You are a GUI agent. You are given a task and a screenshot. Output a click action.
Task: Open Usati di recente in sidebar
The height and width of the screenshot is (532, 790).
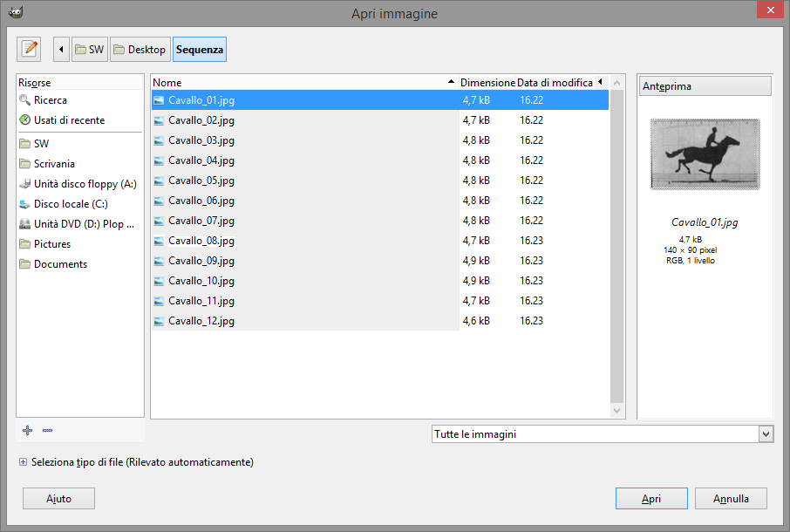coord(69,120)
